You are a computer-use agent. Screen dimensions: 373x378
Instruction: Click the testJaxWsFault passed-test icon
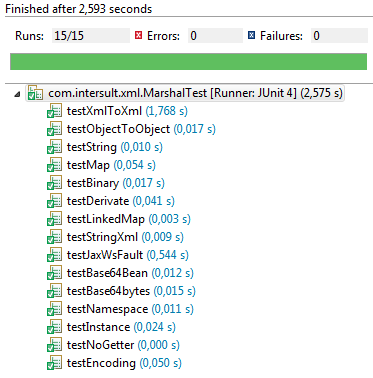pyautogui.click(x=54, y=255)
